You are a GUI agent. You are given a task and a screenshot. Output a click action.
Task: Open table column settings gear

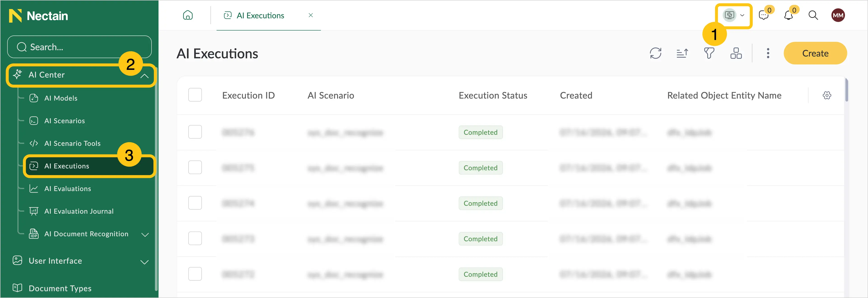[826, 95]
